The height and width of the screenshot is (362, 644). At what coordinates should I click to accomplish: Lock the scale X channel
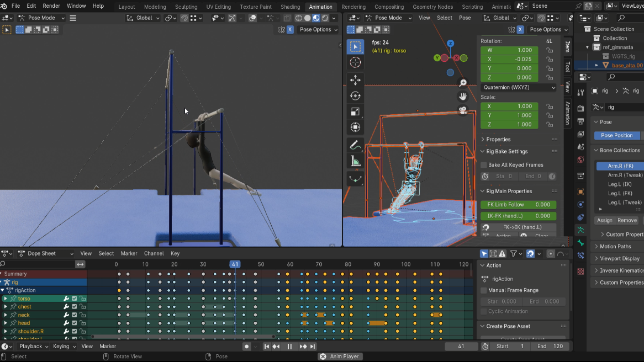coord(550,107)
